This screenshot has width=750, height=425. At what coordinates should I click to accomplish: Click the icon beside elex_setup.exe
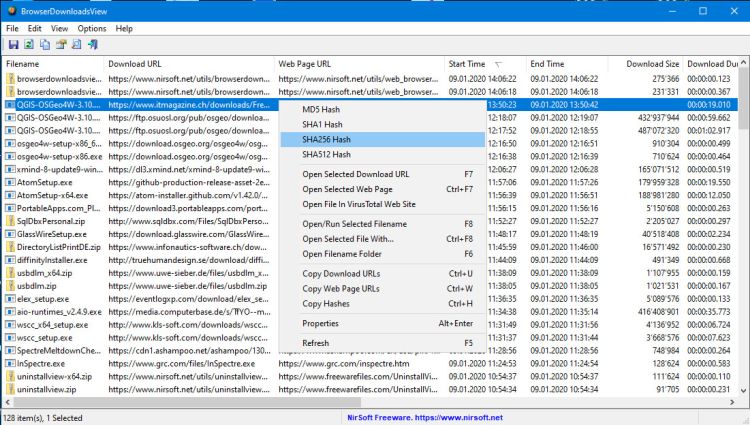tap(10, 299)
